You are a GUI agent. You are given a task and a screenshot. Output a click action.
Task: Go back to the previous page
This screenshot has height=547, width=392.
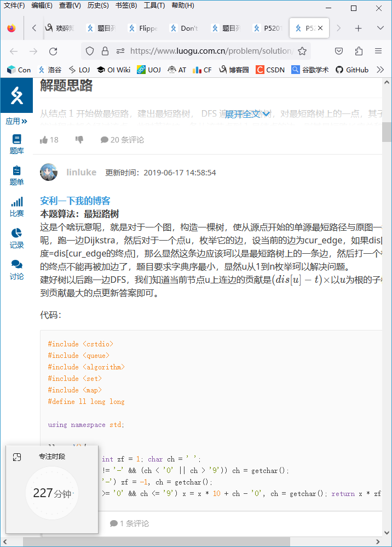(x=14, y=52)
